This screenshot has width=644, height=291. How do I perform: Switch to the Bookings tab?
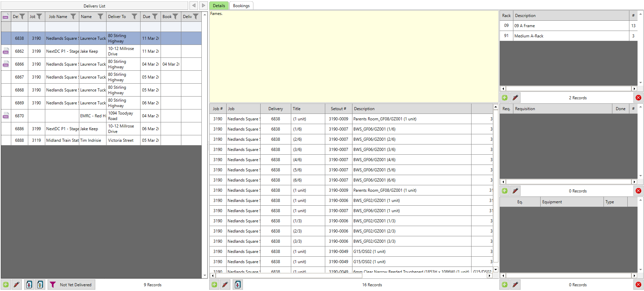241,6
